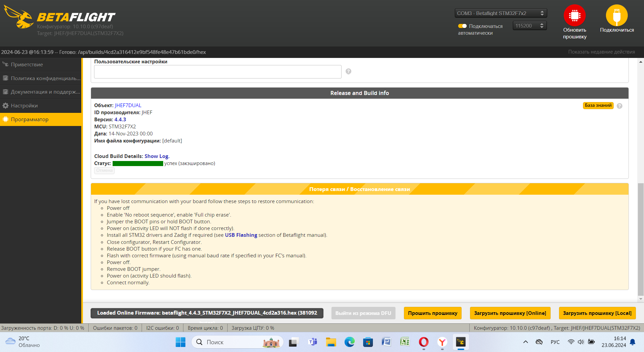Click help icon next to custom settings field
The width and height of the screenshot is (644, 352).
pos(348,71)
